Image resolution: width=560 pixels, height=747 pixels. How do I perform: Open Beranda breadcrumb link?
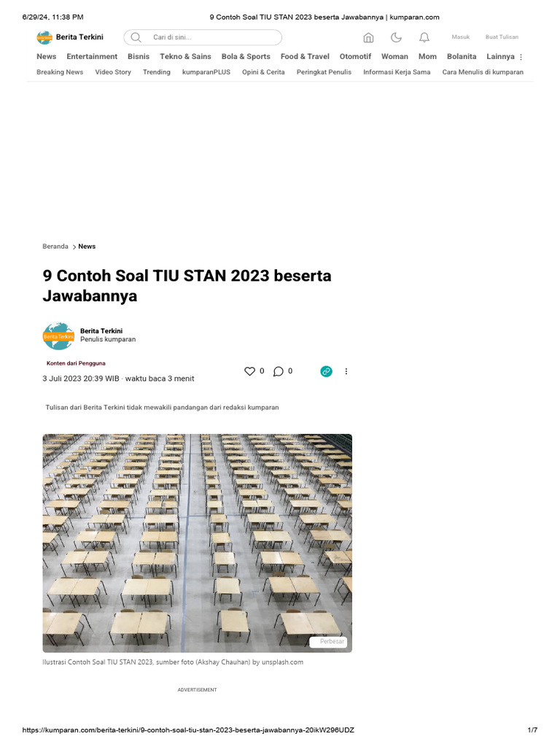(x=55, y=247)
